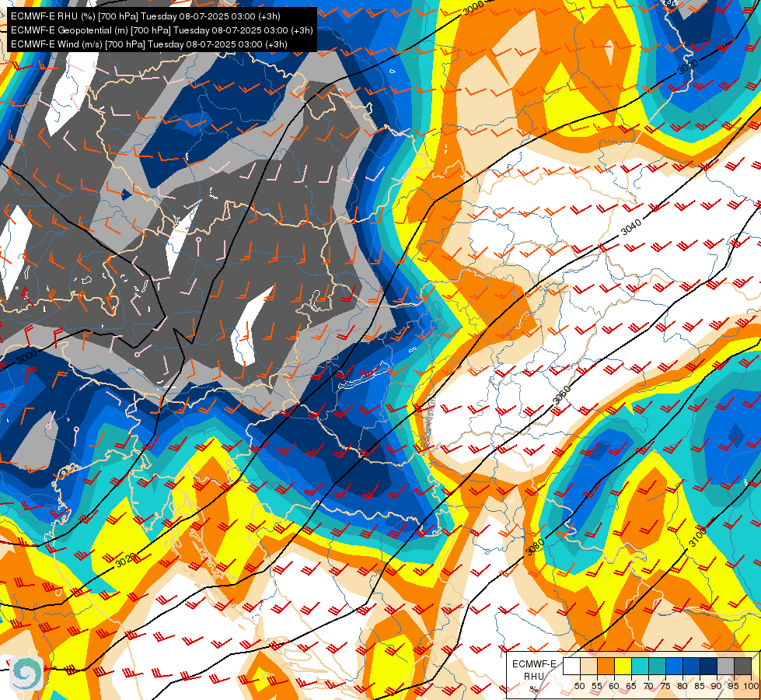This screenshot has width=761, height=700.
Task: Pick the white legend swatch below 50
Action: (x=571, y=666)
